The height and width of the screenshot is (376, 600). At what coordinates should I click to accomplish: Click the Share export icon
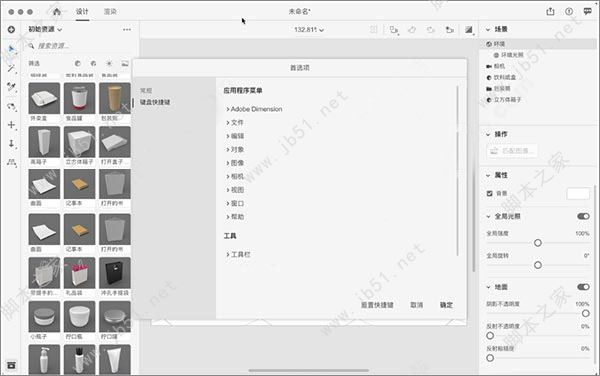point(550,11)
